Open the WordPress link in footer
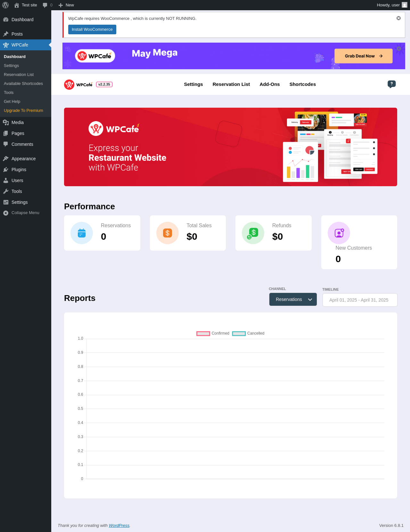410x532 pixels. pyautogui.click(x=119, y=526)
